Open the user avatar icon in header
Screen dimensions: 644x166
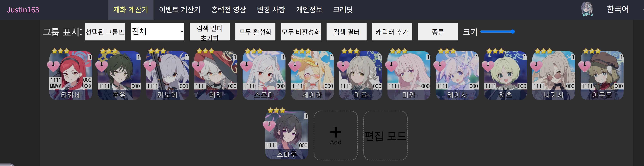coord(587,10)
